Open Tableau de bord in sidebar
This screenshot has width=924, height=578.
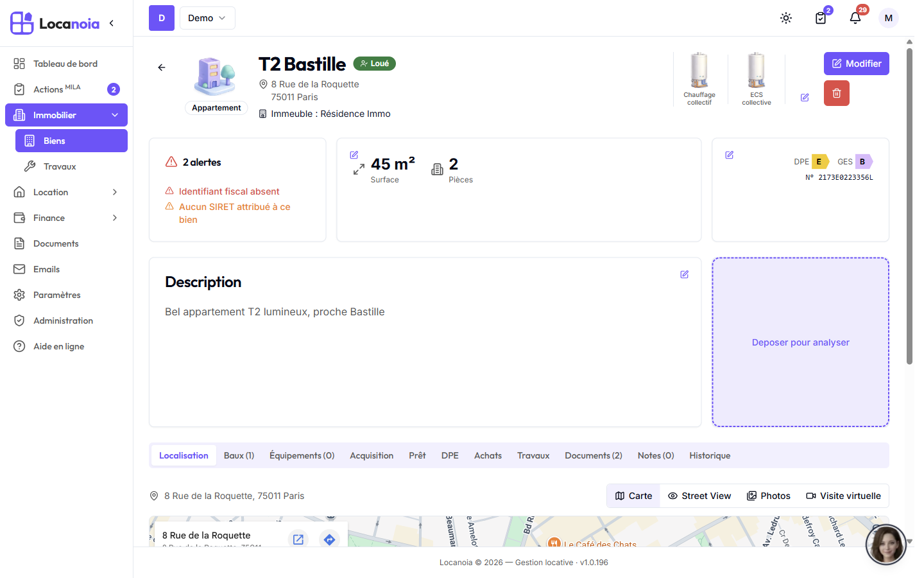coord(66,64)
